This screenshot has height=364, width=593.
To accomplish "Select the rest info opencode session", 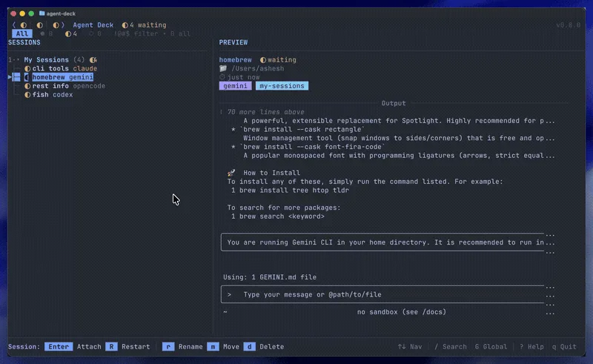I will [x=65, y=86].
